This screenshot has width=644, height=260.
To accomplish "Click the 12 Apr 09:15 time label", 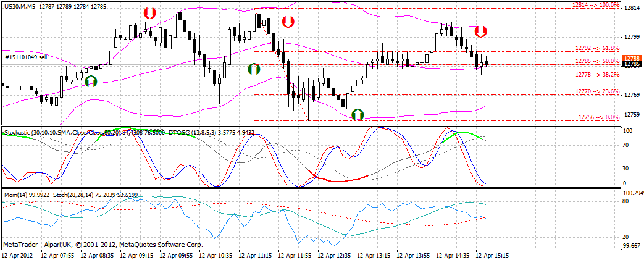I will (x=138, y=255).
